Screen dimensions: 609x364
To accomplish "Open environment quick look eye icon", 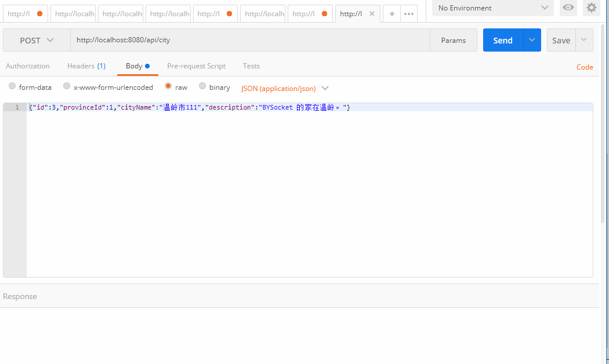I will pos(568,8).
